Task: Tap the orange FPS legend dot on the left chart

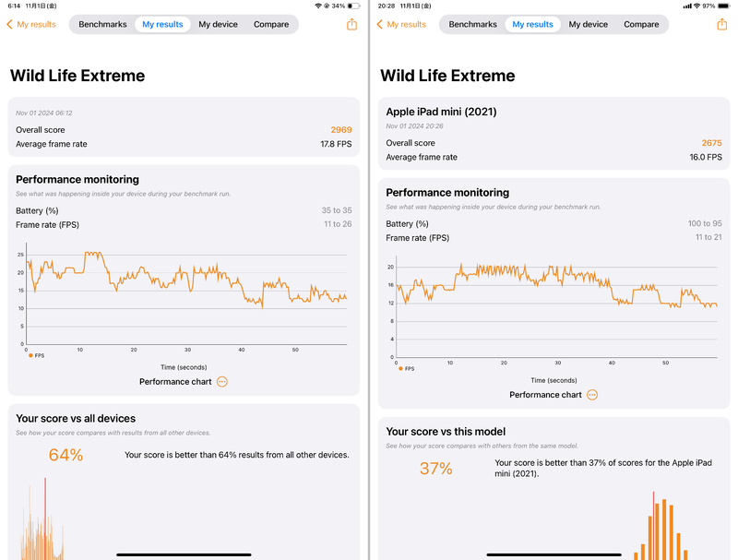Action: (x=30, y=355)
